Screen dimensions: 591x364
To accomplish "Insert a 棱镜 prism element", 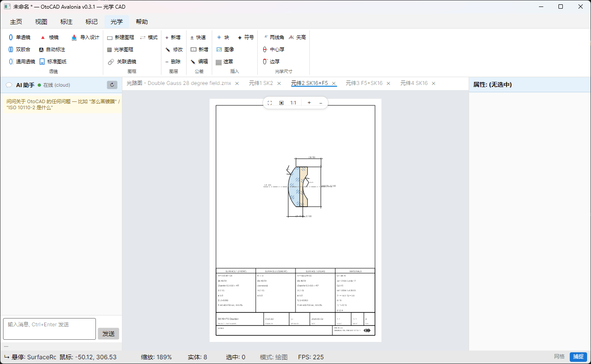I will [x=49, y=37].
